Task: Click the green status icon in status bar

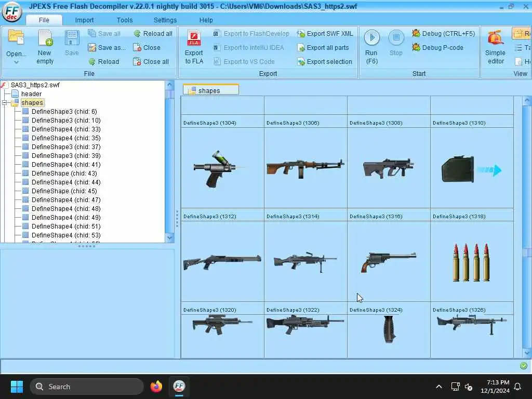Action: pos(524,366)
